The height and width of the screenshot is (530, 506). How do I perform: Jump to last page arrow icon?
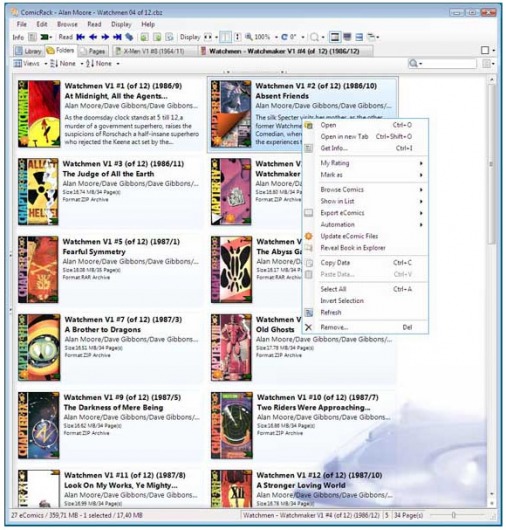(117, 37)
